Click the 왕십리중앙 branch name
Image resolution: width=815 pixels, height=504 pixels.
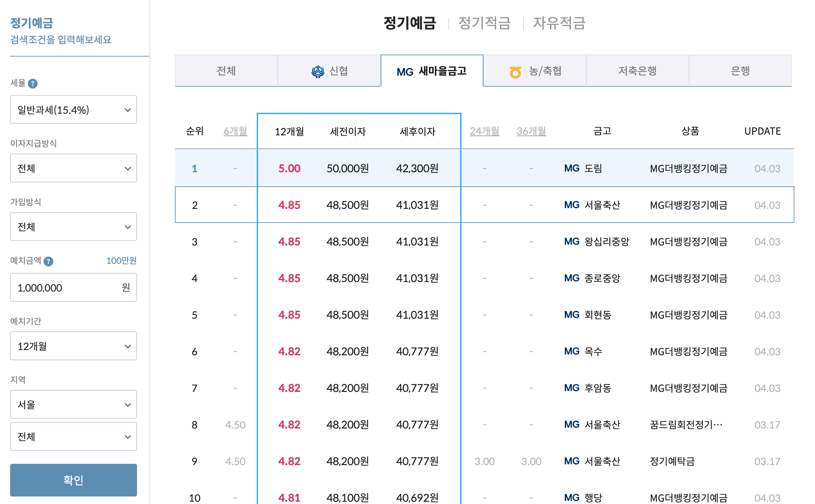[x=607, y=242]
